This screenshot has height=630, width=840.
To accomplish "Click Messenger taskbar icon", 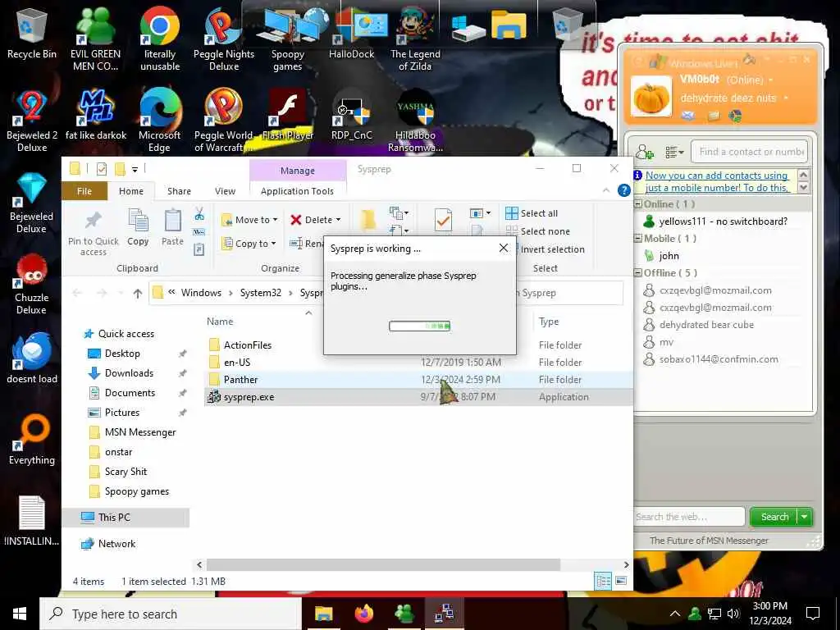I will click(x=404, y=614).
